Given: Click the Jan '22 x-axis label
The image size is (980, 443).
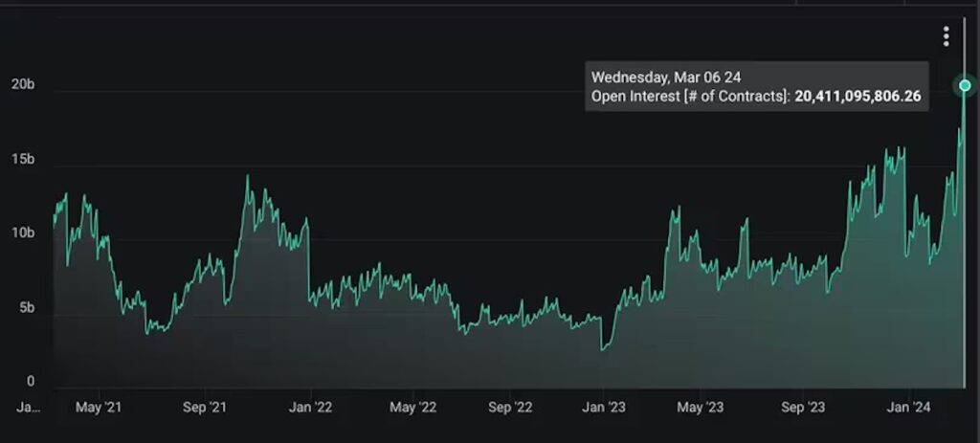Looking at the screenshot, I should coord(311,408).
